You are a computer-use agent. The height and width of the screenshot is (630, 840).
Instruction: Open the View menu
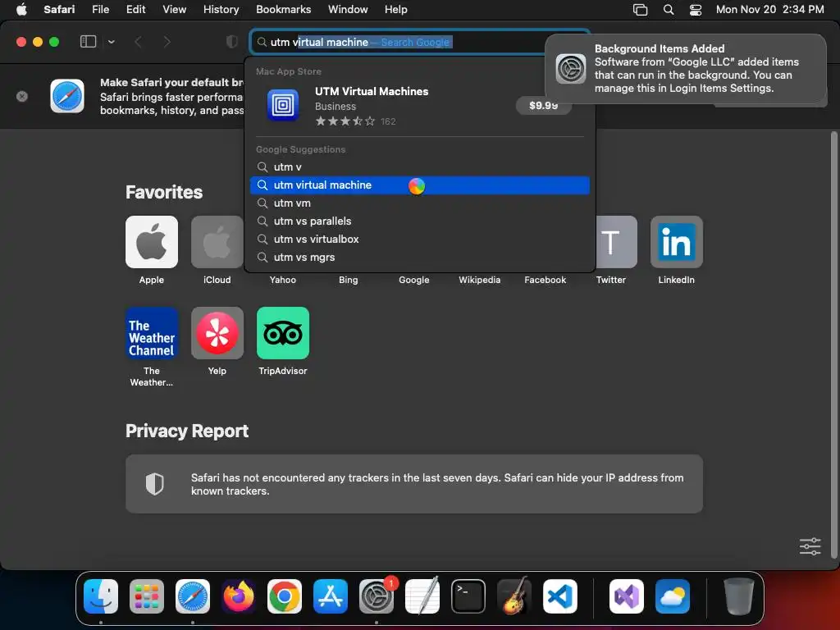point(174,9)
